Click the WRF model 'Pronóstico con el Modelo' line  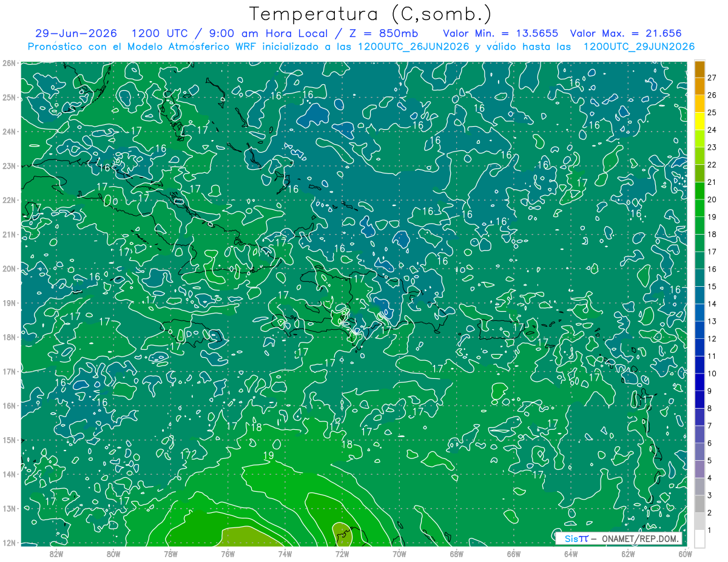(x=361, y=47)
